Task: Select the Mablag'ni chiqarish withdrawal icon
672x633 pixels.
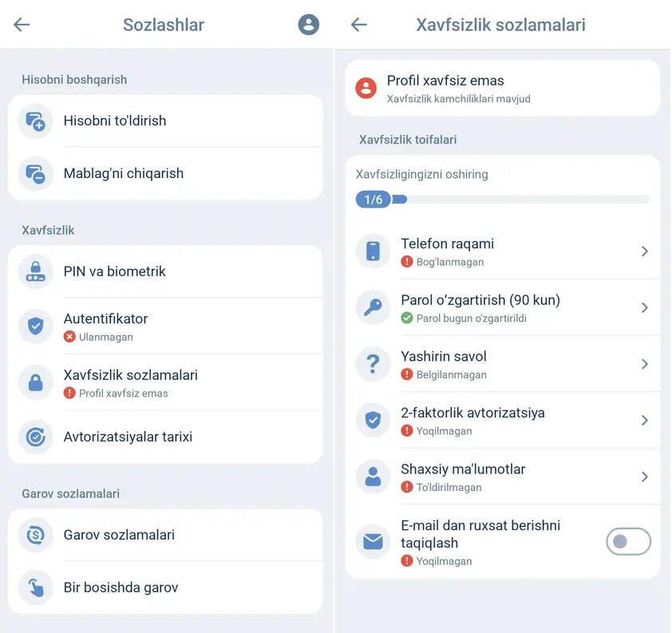Action: (x=35, y=174)
